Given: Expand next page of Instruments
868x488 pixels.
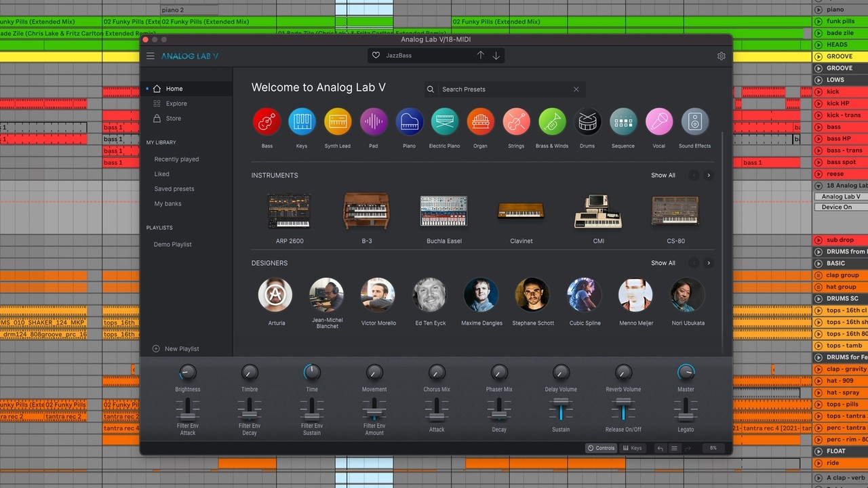Looking at the screenshot, I should [x=709, y=176].
